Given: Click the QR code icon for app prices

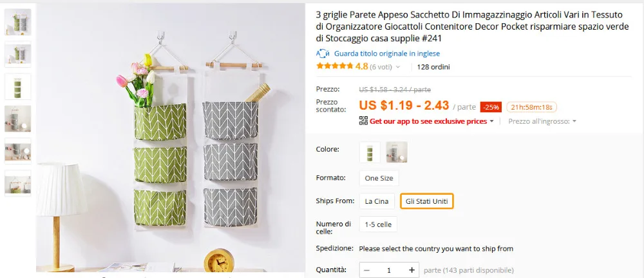Looking at the screenshot, I should [363, 121].
